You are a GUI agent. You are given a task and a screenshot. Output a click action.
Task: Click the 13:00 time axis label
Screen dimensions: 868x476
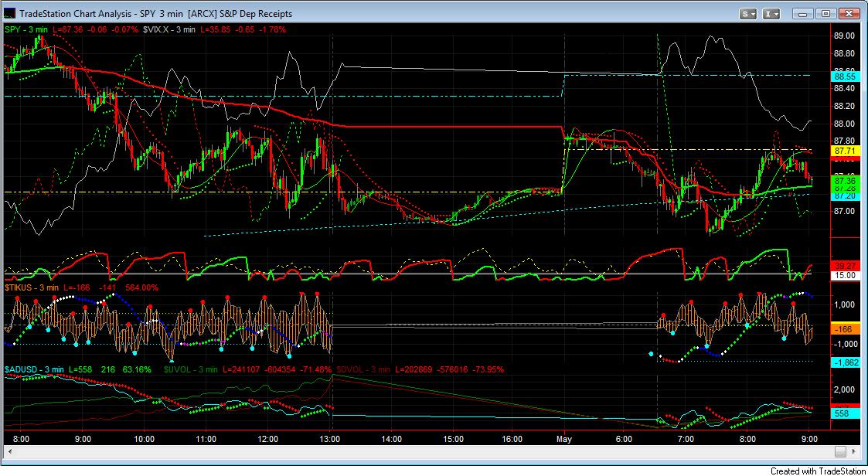[x=331, y=439]
